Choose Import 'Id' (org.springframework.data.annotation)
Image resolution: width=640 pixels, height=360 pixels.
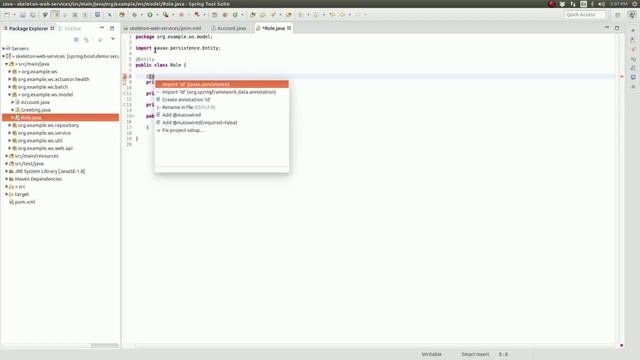point(222,92)
